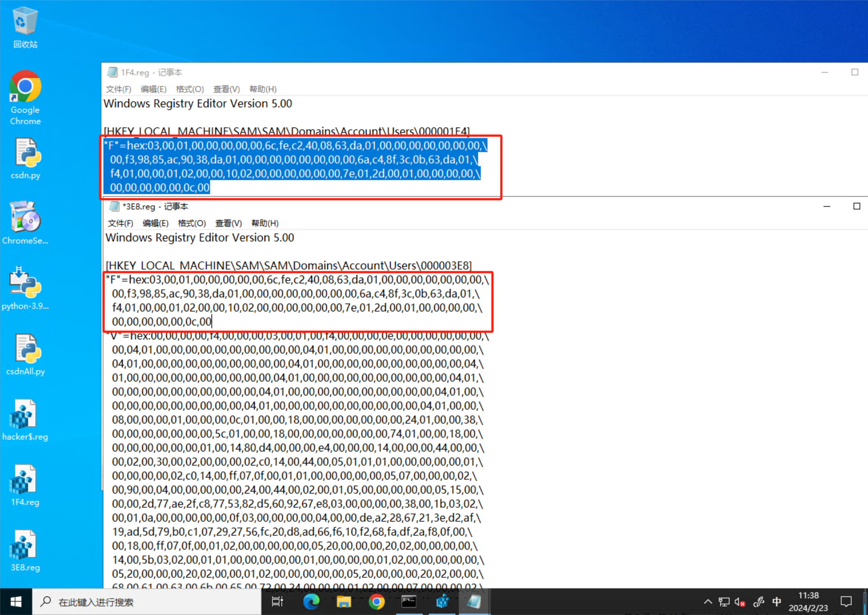Open the notification center icon
The image size is (868, 615).
(x=846, y=602)
